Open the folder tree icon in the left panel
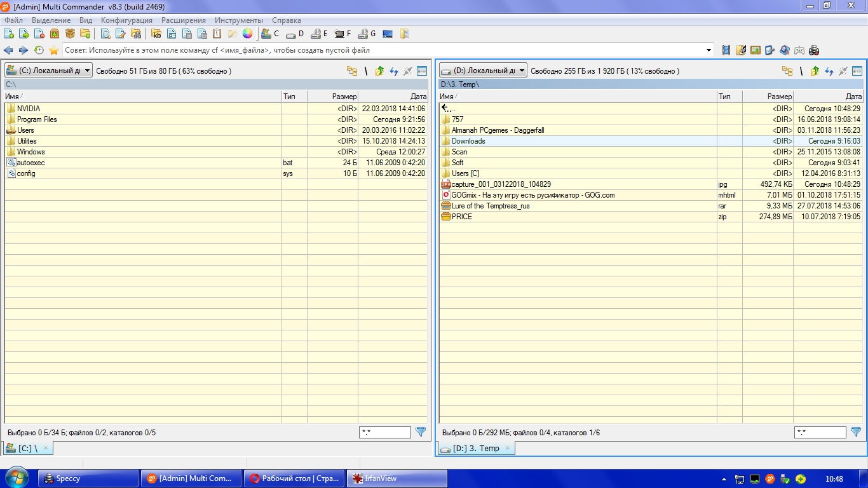This screenshot has width=868, height=488. coord(351,71)
